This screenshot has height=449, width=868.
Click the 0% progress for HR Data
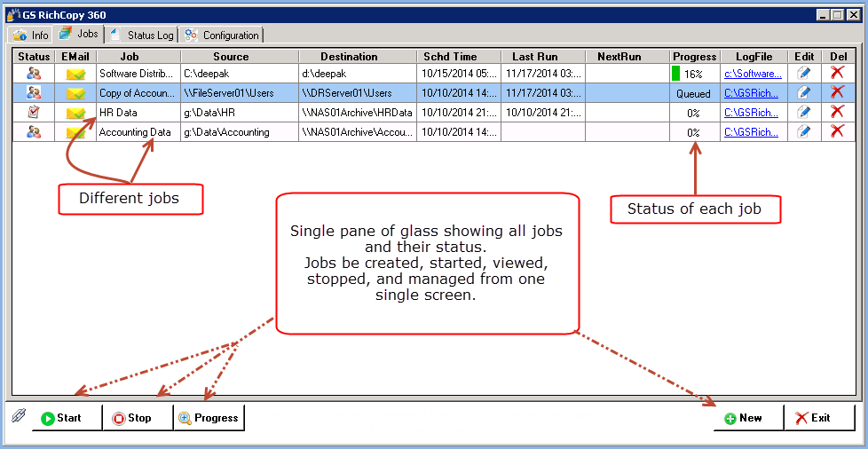click(x=694, y=113)
